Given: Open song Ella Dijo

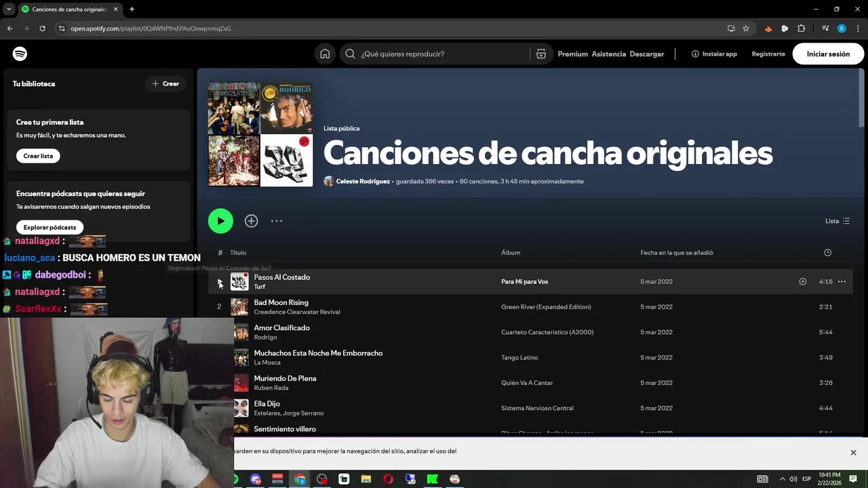Looking at the screenshot, I should [267, 404].
